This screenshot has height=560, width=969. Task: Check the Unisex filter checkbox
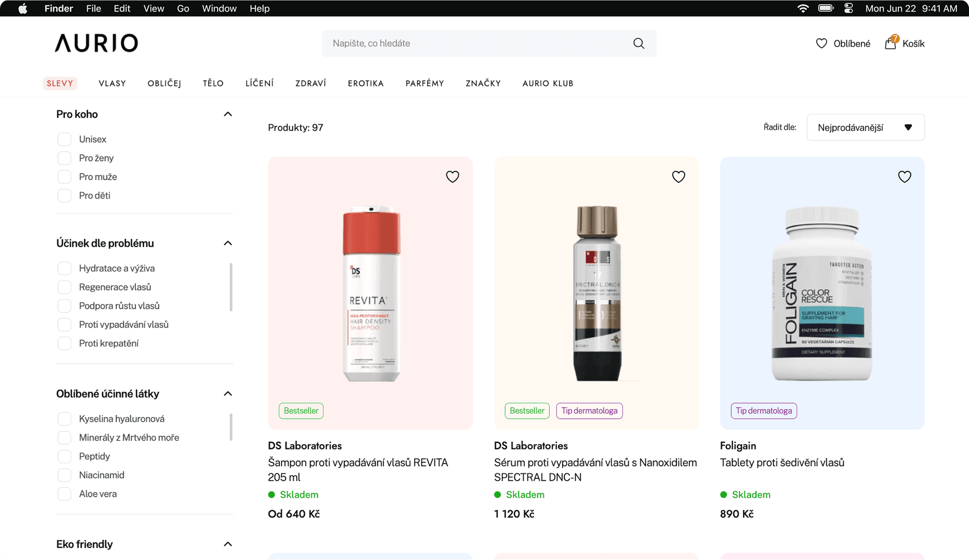(x=64, y=139)
